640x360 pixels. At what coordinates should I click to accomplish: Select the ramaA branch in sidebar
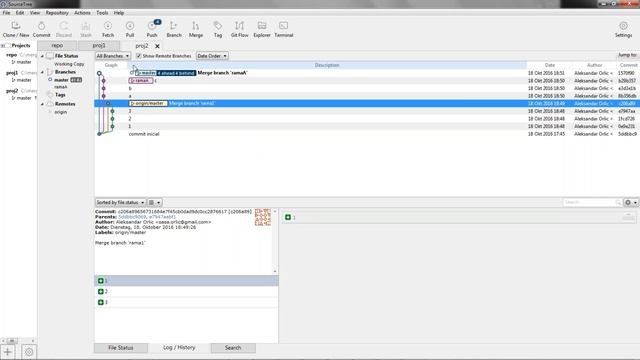click(x=61, y=87)
